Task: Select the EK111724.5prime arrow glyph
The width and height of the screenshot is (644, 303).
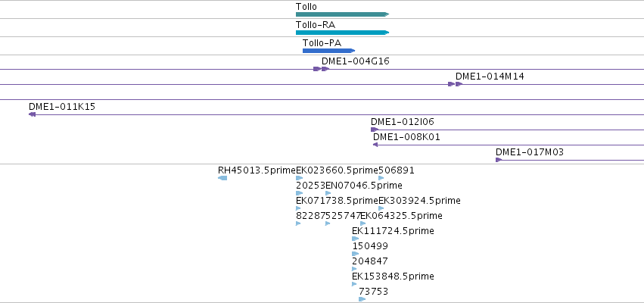Action: click(x=355, y=239)
